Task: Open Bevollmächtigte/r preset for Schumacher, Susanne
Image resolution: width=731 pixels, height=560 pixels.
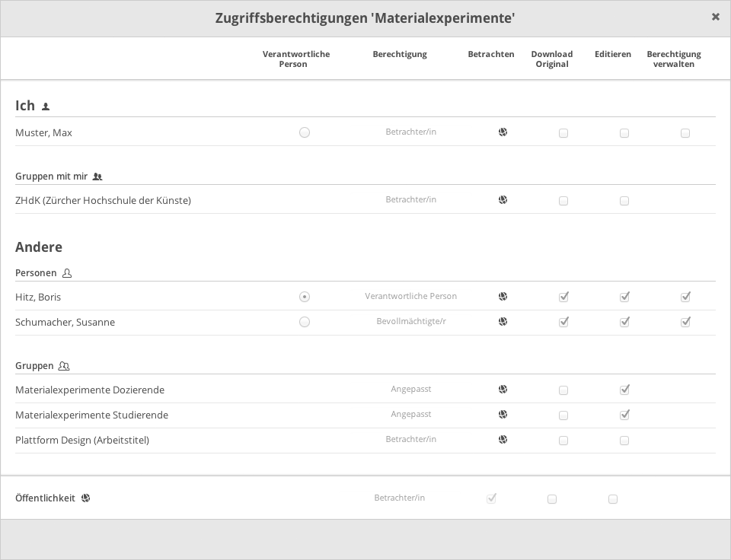Action: pyautogui.click(x=410, y=322)
